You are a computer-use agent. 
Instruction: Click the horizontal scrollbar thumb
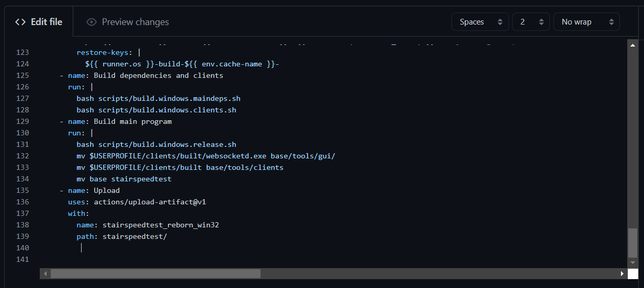click(155, 273)
